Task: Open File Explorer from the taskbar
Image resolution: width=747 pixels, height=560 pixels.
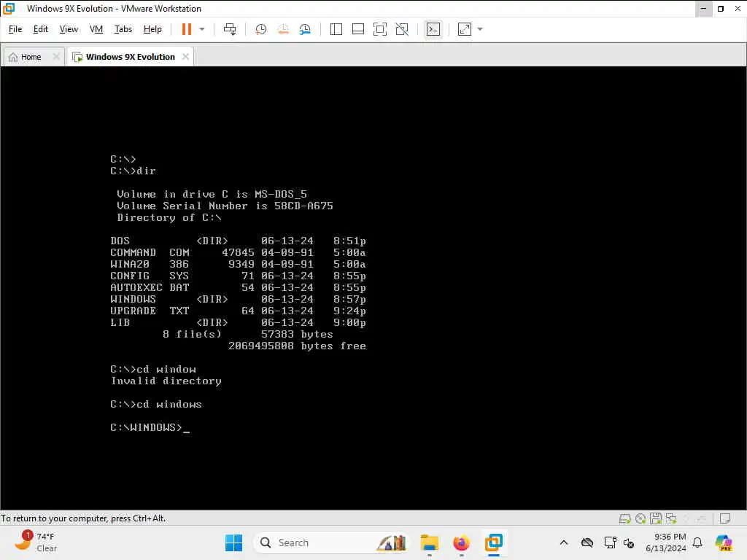Action: 429,542
